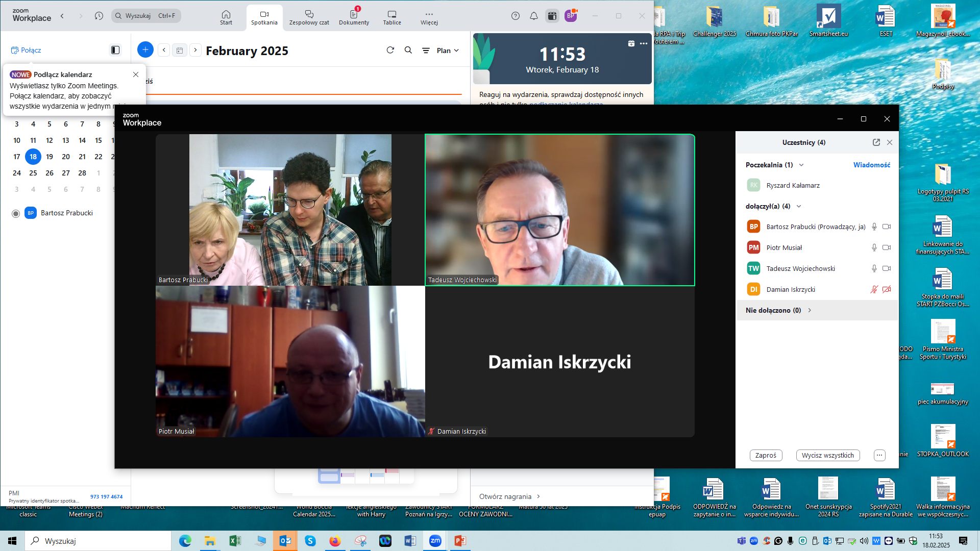The image size is (980, 551).
Task: Switch to the Spotkania tab
Action: click(264, 17)
